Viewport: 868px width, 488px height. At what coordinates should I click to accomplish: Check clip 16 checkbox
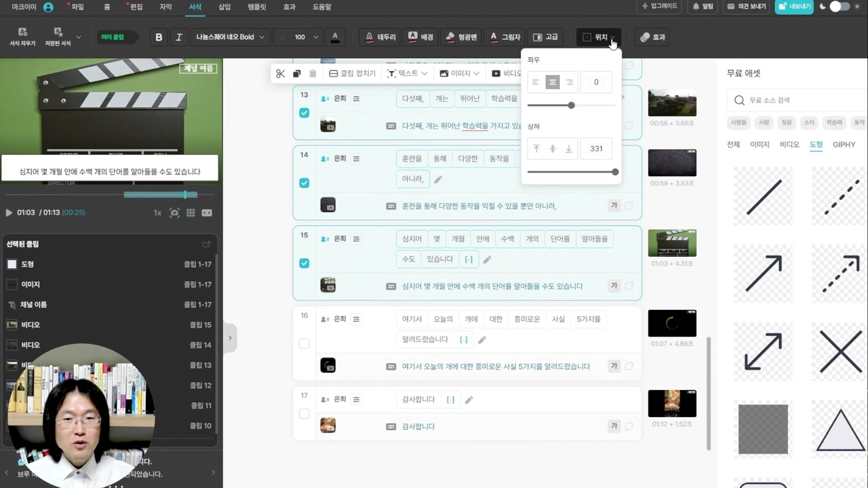304,343
